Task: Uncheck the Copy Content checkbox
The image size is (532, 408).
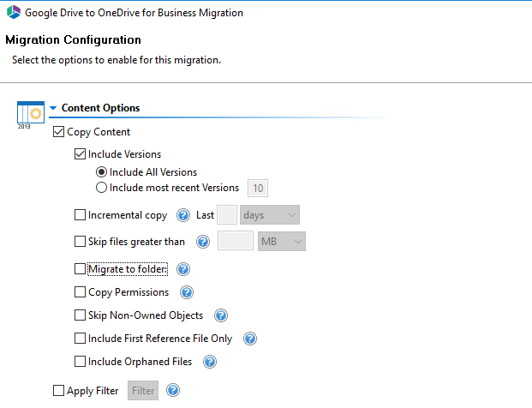Action: 59,132
